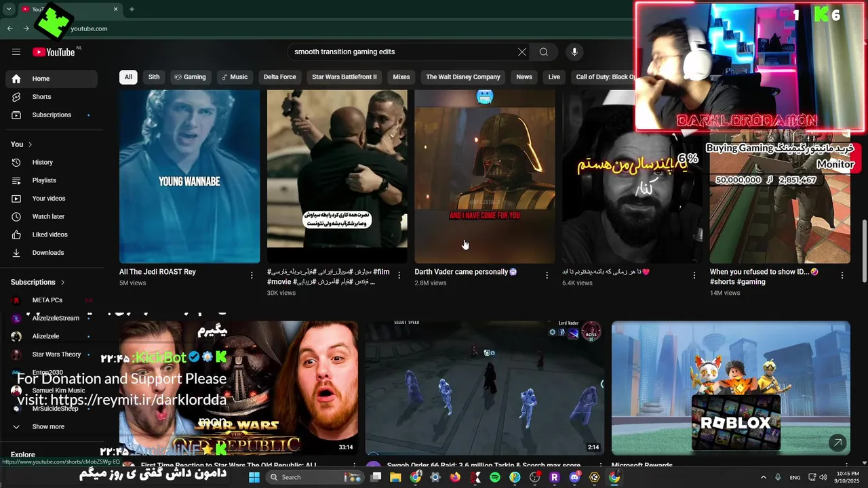Select the All filter chip
The image size is (868, 488).
tap(128, 77)
